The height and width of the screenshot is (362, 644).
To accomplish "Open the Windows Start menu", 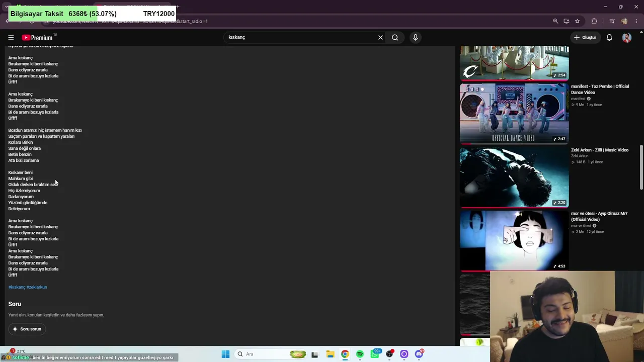I will click(x=225, y=354).
